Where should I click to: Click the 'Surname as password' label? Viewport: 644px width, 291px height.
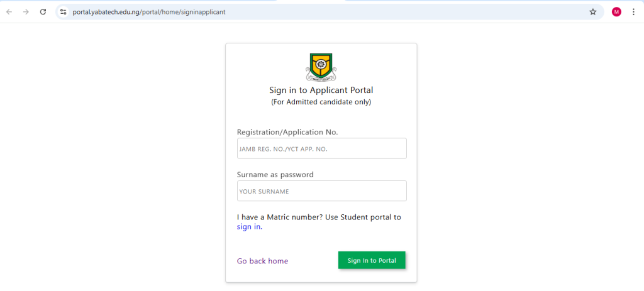[275, 175]
